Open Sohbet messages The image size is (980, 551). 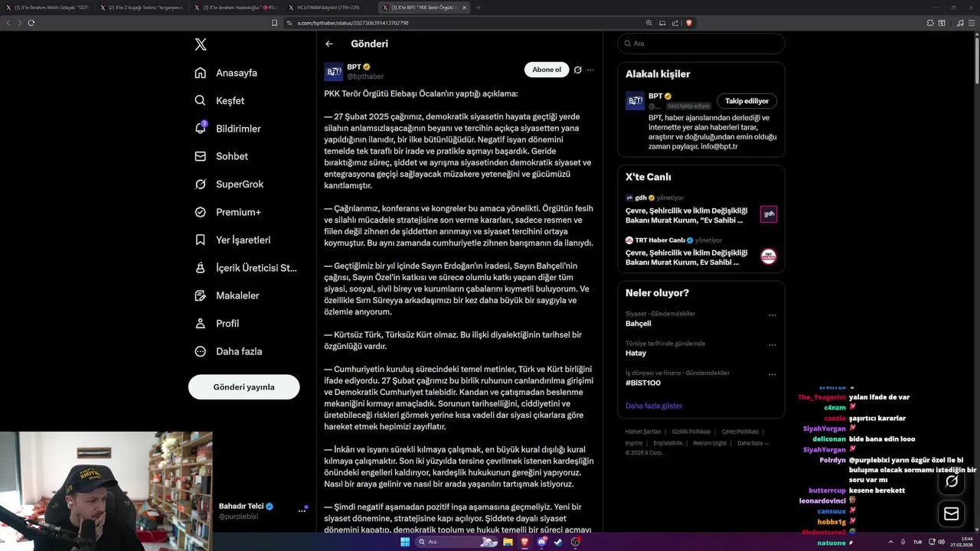[x=221, y=156]
